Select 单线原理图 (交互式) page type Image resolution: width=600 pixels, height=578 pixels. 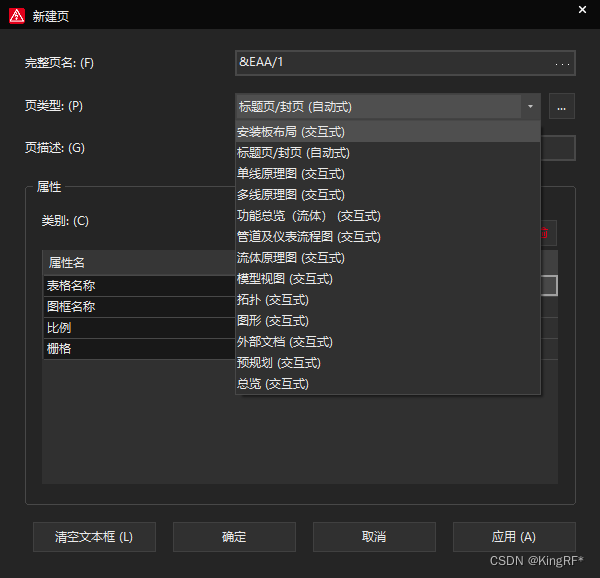[290, 174]
